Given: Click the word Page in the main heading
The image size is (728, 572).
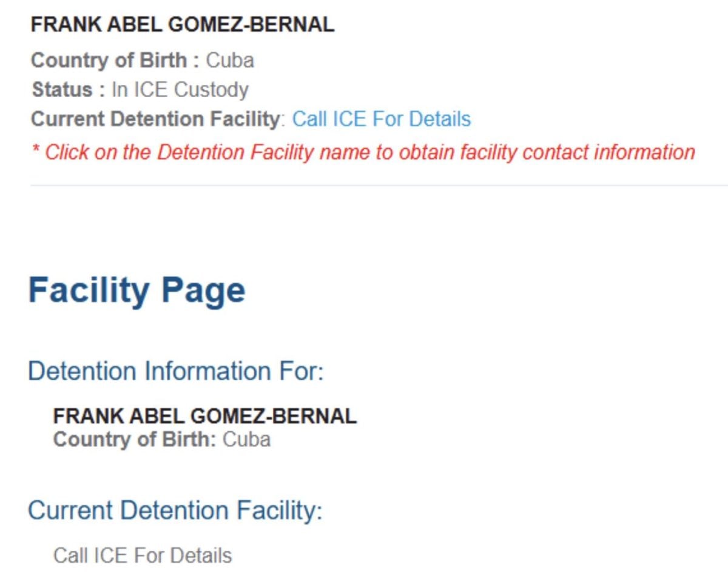Looking at the screenshot, I should click(202, 291).
